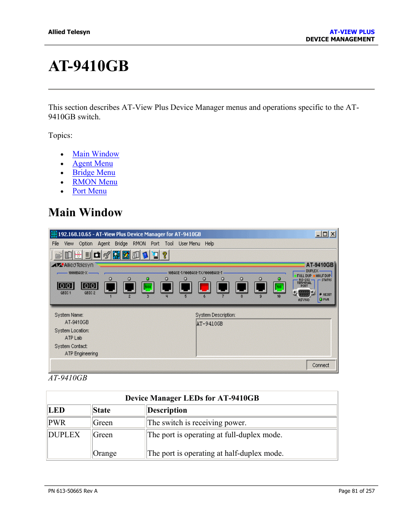Viewport: 411px width, 532px height.
Task: Click inside the System Description text box
Action: click(264, 338)
